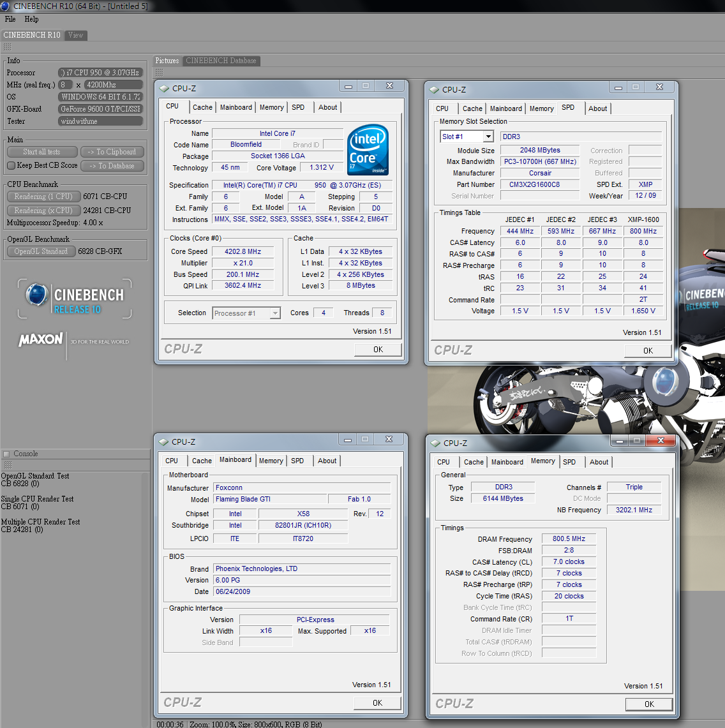The width and height of the screenshot is (725, 728).
Task: Click the 4200Mhz frequency field
Action: click(x=114, y=84)
